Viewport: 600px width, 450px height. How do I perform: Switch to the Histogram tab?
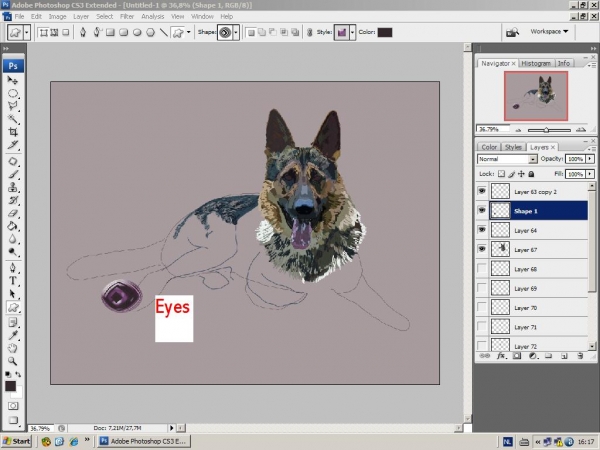[x=536, y=64]
